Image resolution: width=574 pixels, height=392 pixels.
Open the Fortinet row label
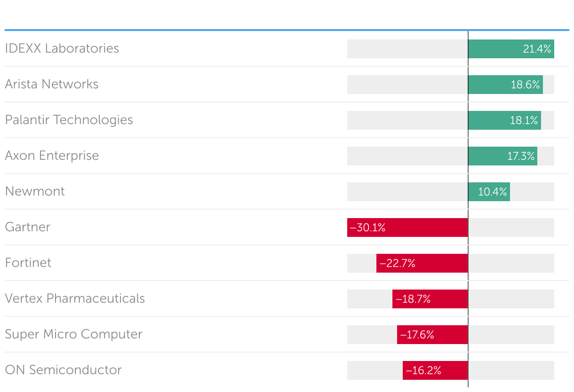click(x=28, y=263)
